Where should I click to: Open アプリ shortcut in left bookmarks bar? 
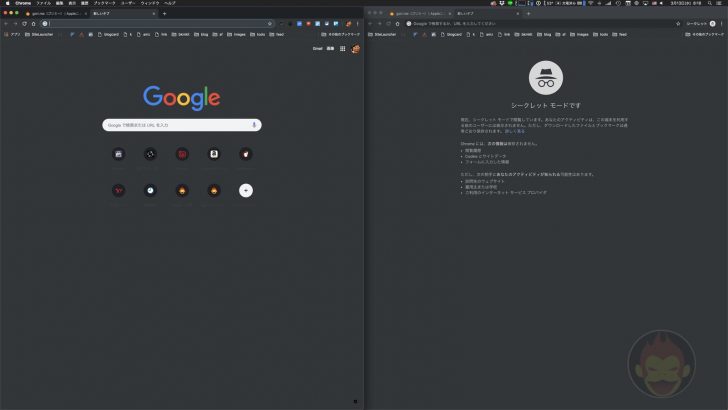tap(12, 34)
